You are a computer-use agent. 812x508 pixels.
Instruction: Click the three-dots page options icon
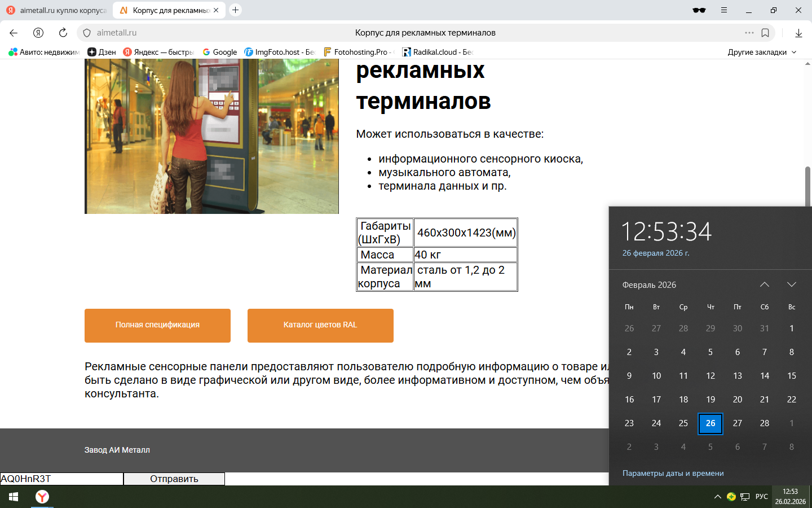(749, 33)
